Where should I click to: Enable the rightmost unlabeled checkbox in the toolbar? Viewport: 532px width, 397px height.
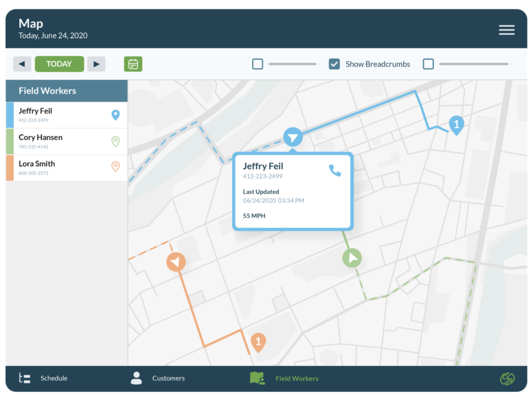coord(428,63)
